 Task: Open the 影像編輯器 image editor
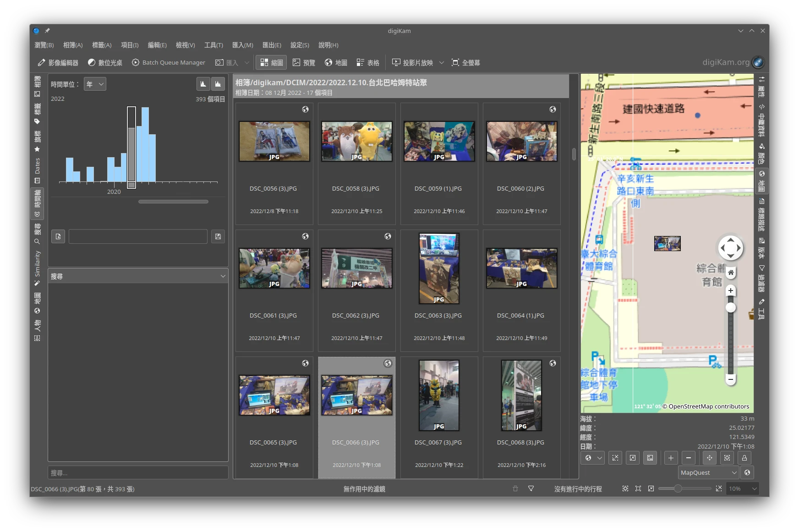pos(58,63)
